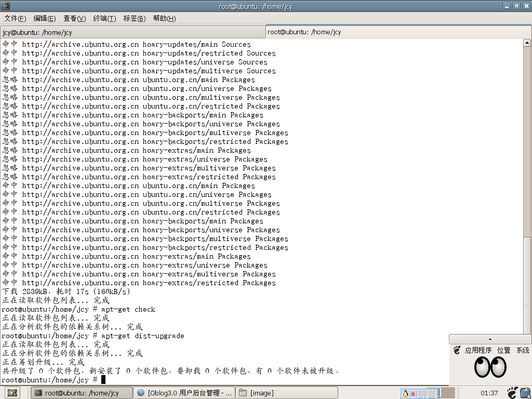Image resolution: width=532 pixels, height=399 pixels.
Task: Click the clock showing 01:37
Action: pyautogui.click(x=489, y=393)
